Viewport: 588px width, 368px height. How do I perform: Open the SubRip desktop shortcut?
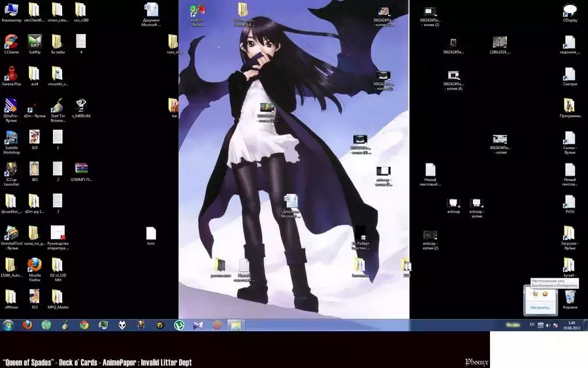pyautogui.click(x=35, y=44)
